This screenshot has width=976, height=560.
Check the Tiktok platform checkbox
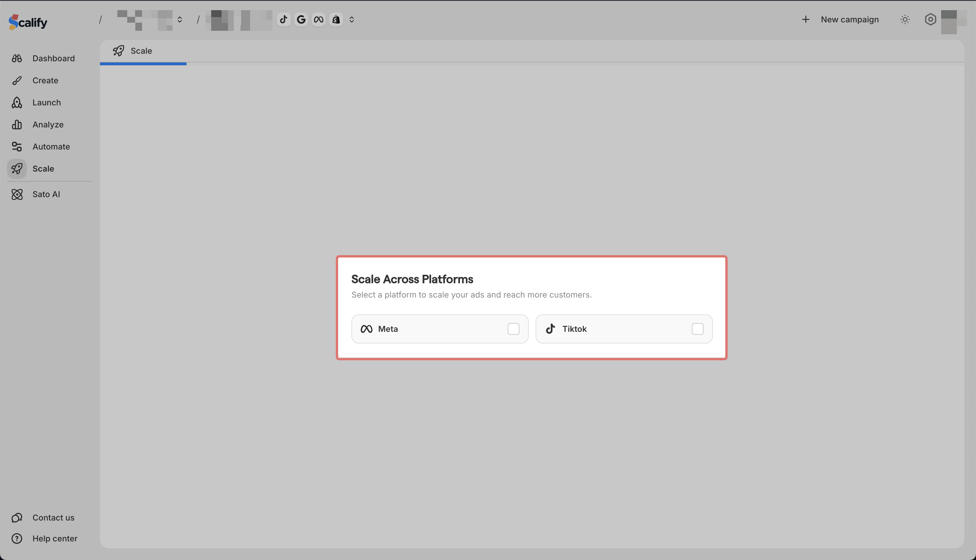pyautogui.click(x=697, y=329)
